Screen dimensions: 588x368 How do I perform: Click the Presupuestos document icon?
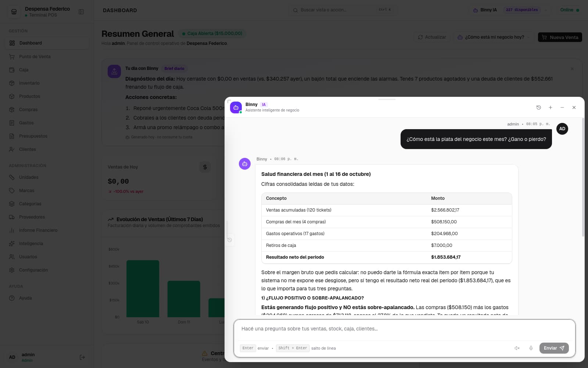pyautogui.click(x=12, y=136)
